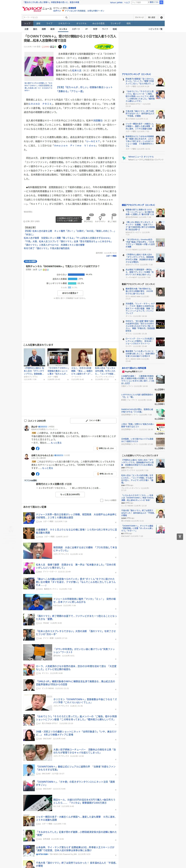This screenshot has height=868, width=186.
Task: Open マイページ
Action: click(139, 18)
